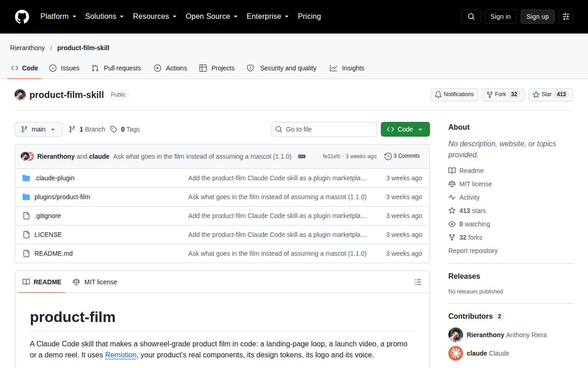Click the 32 forks link
This screenshot has height=368, width=588.
(465, 237)
